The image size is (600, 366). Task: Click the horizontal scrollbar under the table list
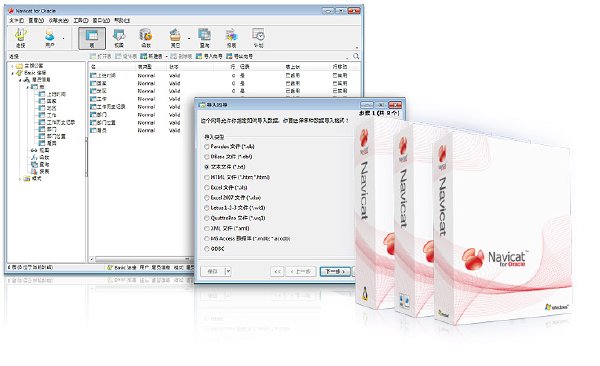[142, 260]
